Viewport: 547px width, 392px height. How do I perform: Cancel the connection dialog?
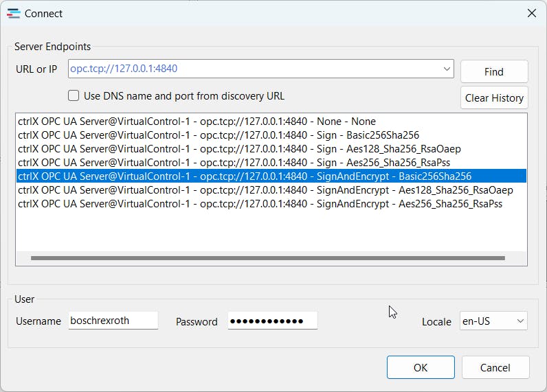tap(495, 367)
